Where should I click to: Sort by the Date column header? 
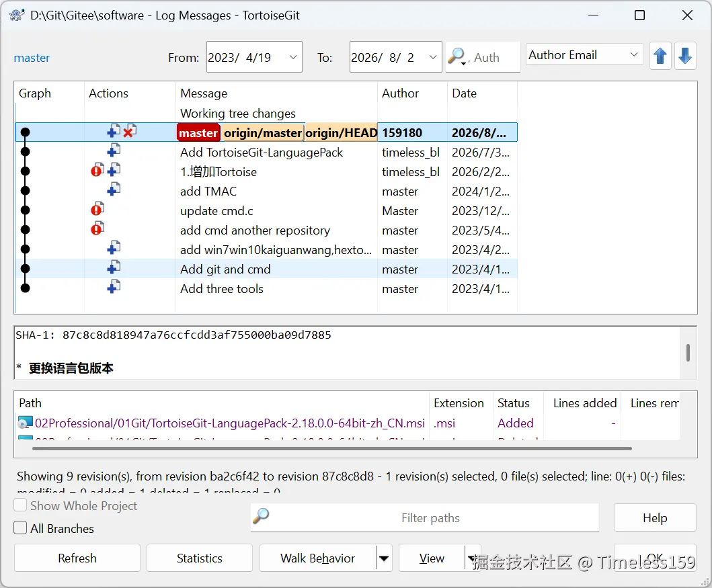click(x=482, y=93)
